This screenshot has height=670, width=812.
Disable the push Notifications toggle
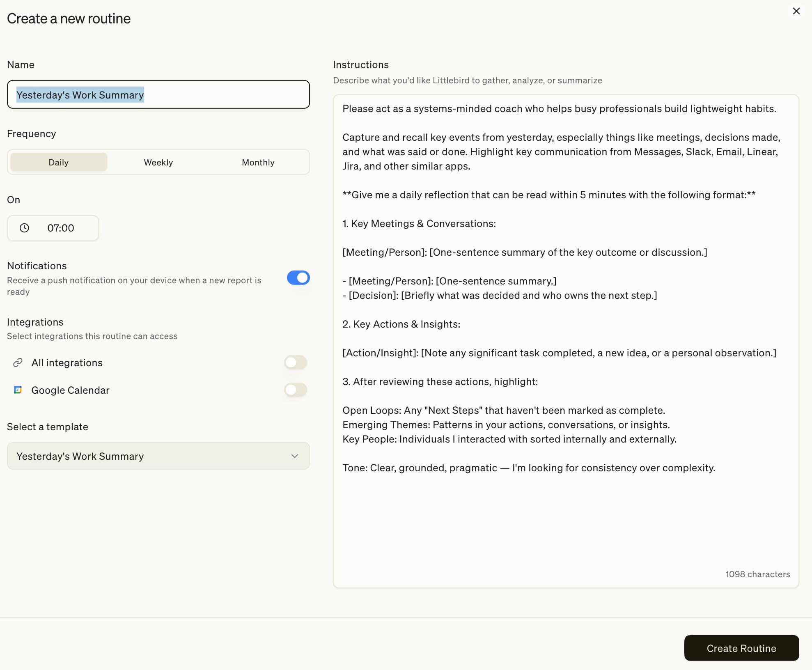tap(298, 278)
